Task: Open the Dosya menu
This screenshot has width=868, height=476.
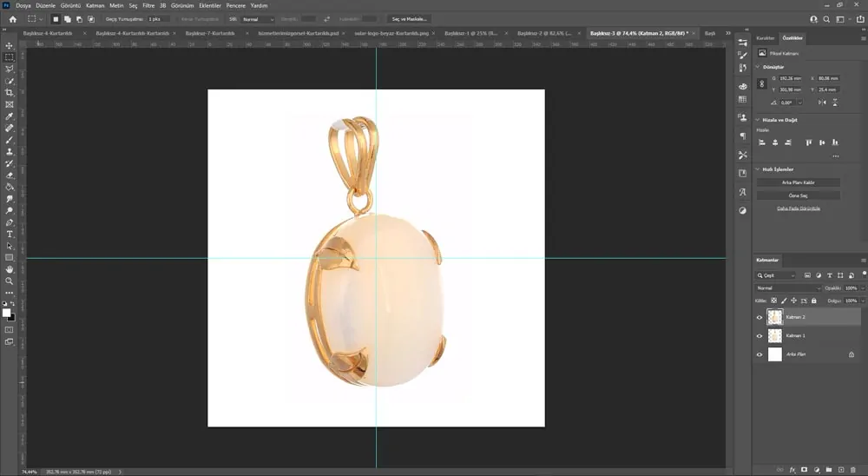Action: pyautogui.click(x=23, y=5)
